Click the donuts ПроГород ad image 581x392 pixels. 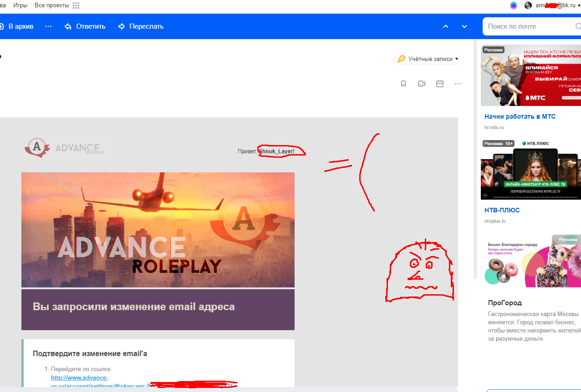531,261
